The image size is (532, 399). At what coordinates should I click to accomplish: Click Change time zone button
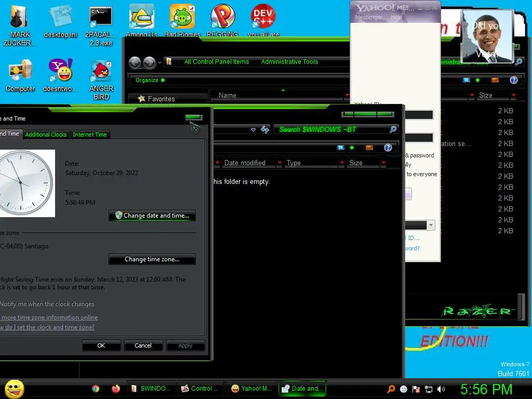[152, 259]
